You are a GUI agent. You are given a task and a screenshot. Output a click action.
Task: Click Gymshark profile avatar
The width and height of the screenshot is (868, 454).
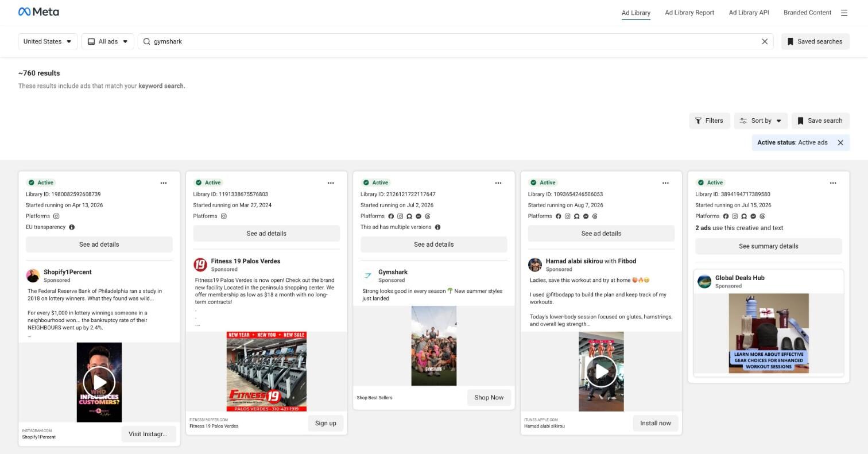point(367,275)
